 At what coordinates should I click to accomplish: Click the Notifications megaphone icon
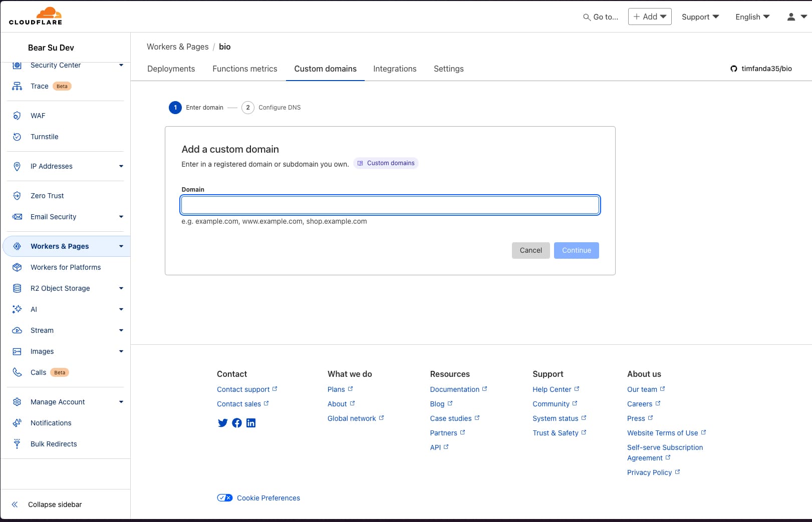click(x=17, y=423)
